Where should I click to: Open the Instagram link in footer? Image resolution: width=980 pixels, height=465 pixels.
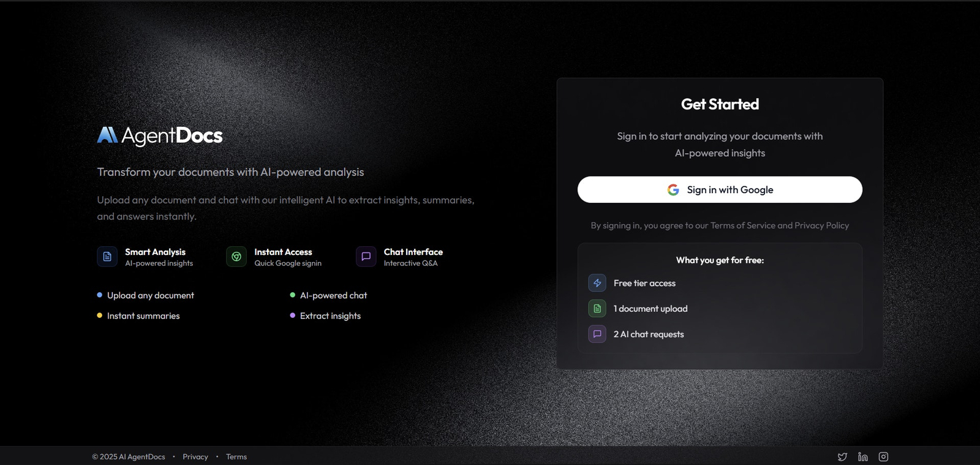click(x=883, y=457)
